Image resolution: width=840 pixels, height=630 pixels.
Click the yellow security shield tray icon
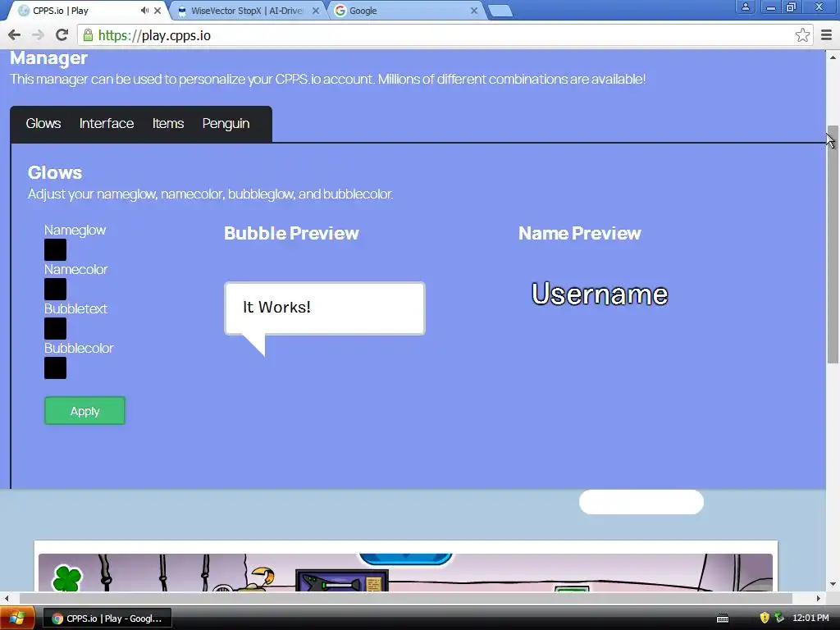pyautogui.click(x=765, y=618)
